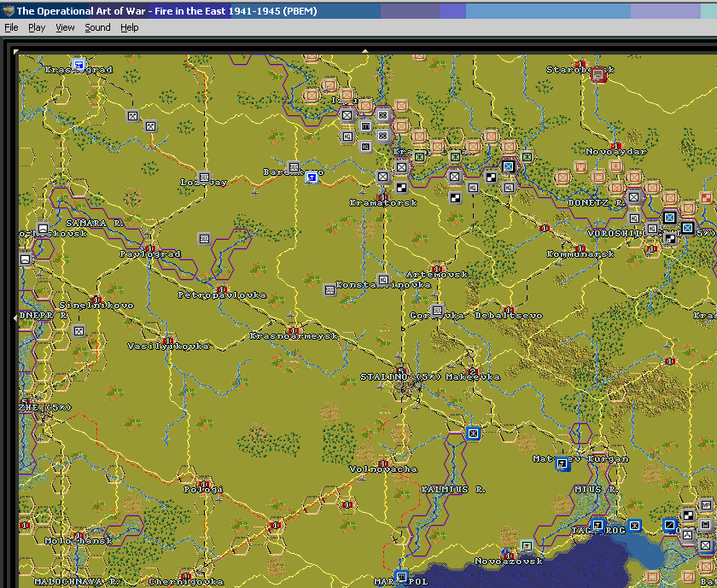Screen dimensions: 717x588
Task: Click the map scroll-left arrow at left edge
Action: point(15,317)
